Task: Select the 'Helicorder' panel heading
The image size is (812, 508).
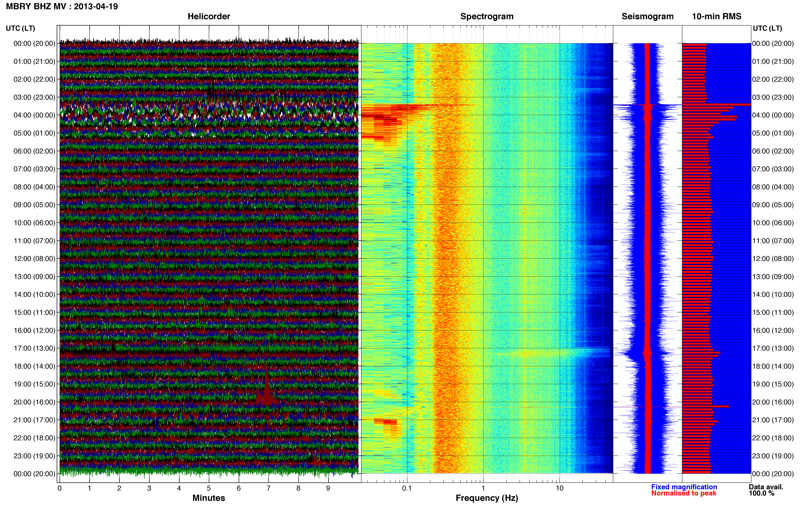Action: click(209, 16)
